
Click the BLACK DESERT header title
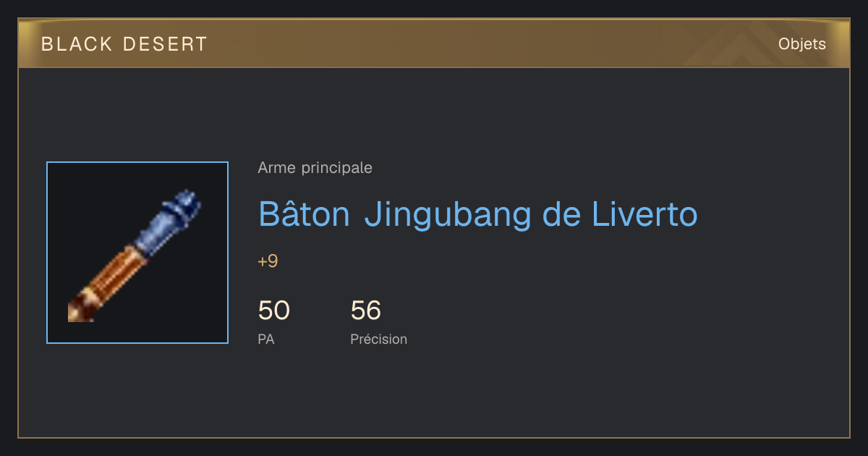pyautogui.click(x=124, y=44)
